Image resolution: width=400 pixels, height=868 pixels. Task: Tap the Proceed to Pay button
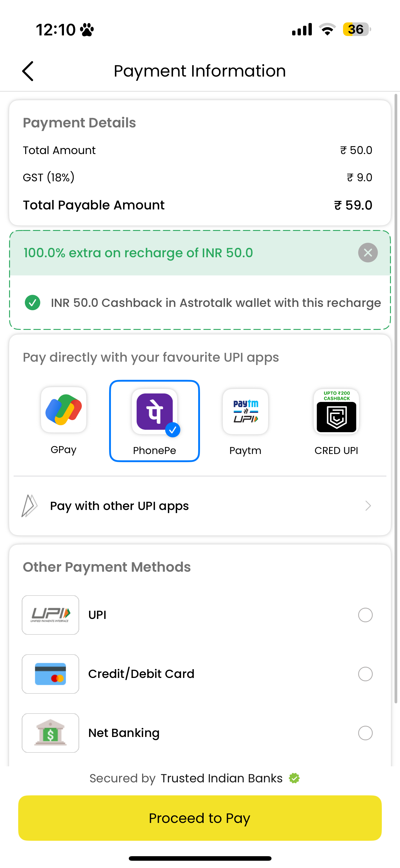coord(200,818)
